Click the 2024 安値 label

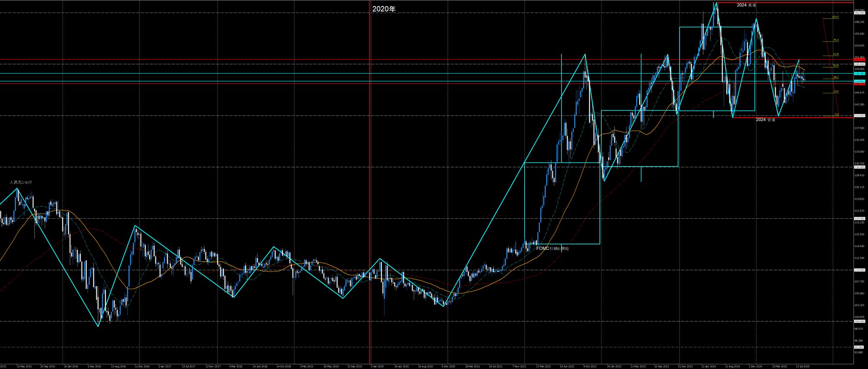point(765,119)
